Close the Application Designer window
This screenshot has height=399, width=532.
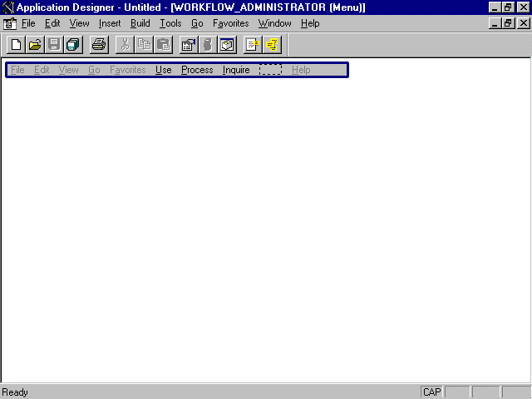pyautogui.click(x=524, y=7)
